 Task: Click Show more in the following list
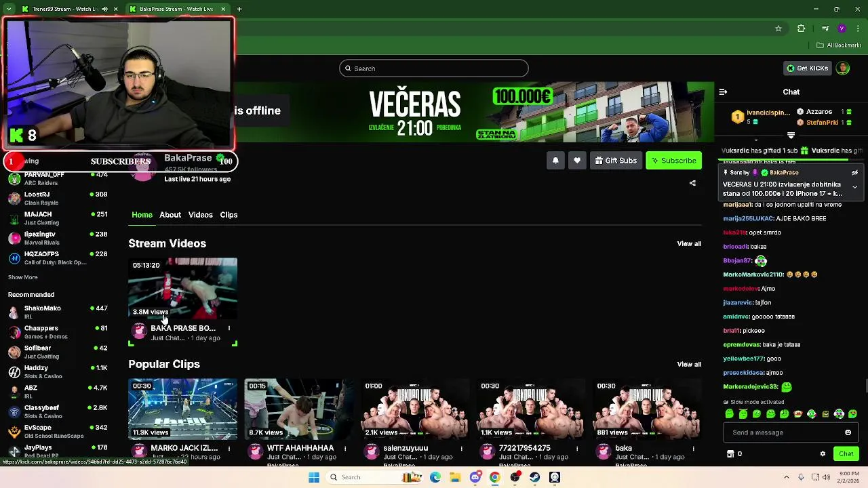23,277
